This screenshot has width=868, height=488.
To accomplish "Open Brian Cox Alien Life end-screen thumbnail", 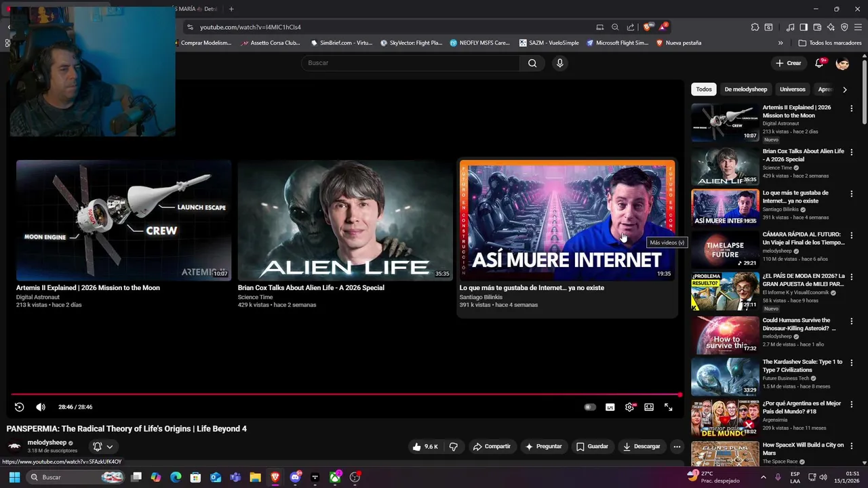I will tap(345, 220).
